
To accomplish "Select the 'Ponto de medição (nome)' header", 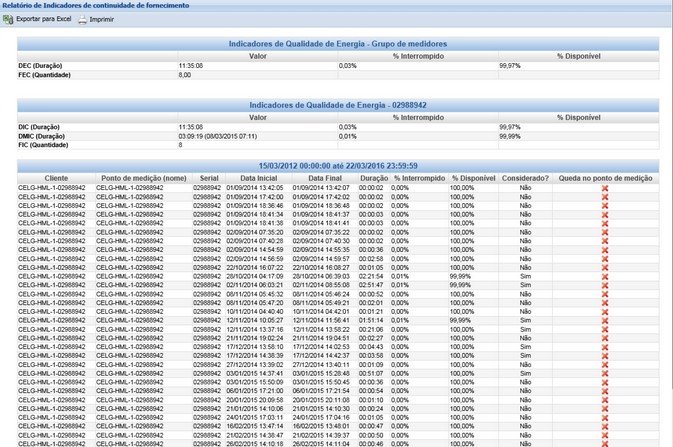I will coord(143,178).
